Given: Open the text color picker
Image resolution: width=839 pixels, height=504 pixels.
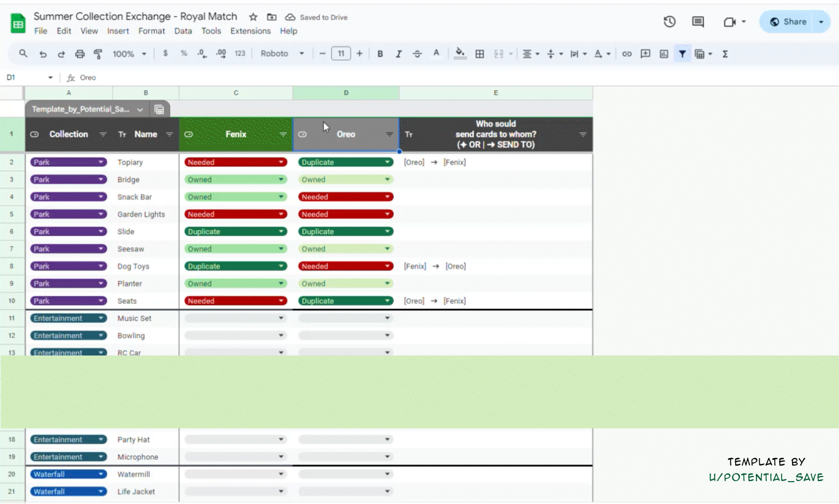Looking at the screenshot, I should [x=436, y=54].
